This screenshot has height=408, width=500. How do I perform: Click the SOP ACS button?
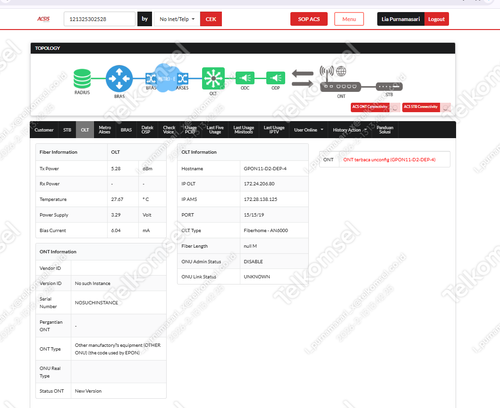[x=309, y=19]
